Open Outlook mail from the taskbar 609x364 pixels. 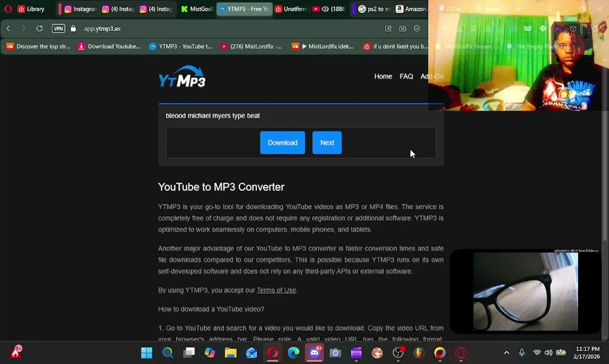[251, 353]
